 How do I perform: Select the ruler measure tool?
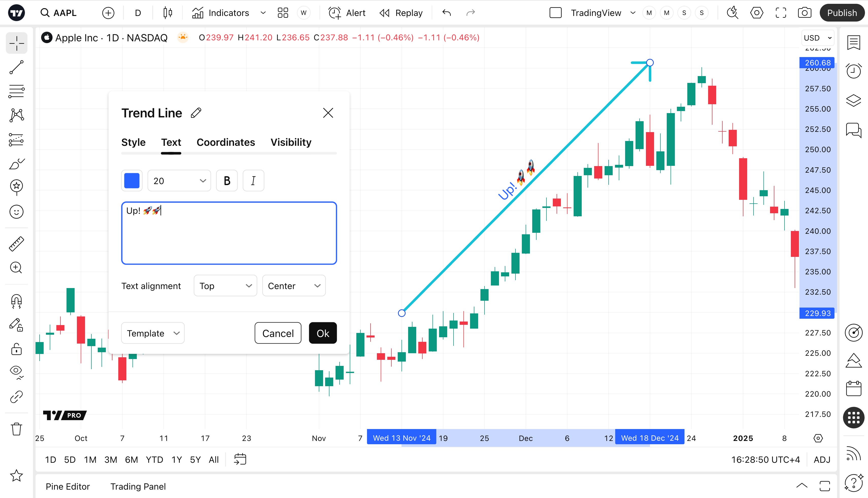pos(16,244)
